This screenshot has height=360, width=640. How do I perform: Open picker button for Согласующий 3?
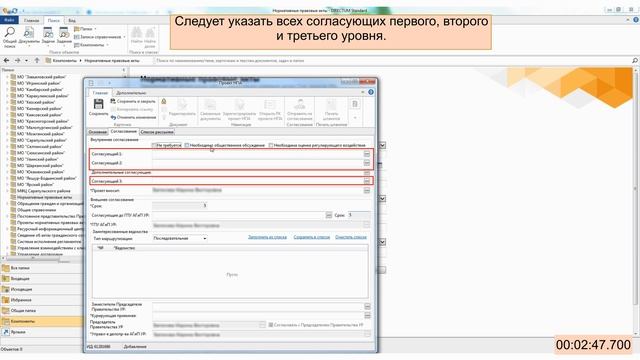[367, 181]
